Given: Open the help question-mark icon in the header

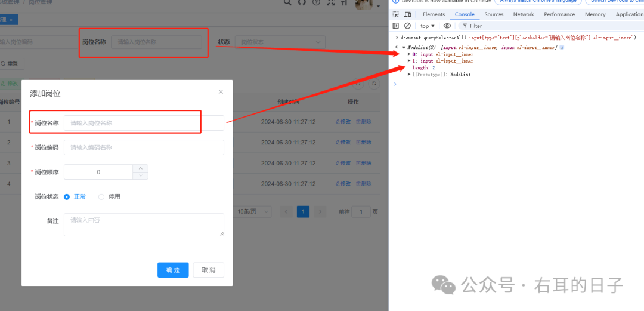Looking at the screenshot, I should tap(316, 2).
